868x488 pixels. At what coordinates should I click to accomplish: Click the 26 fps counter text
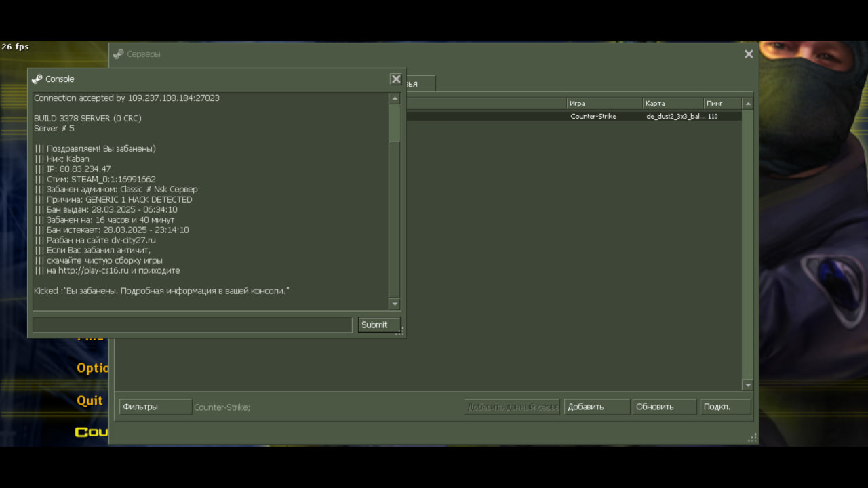(15, 47)
